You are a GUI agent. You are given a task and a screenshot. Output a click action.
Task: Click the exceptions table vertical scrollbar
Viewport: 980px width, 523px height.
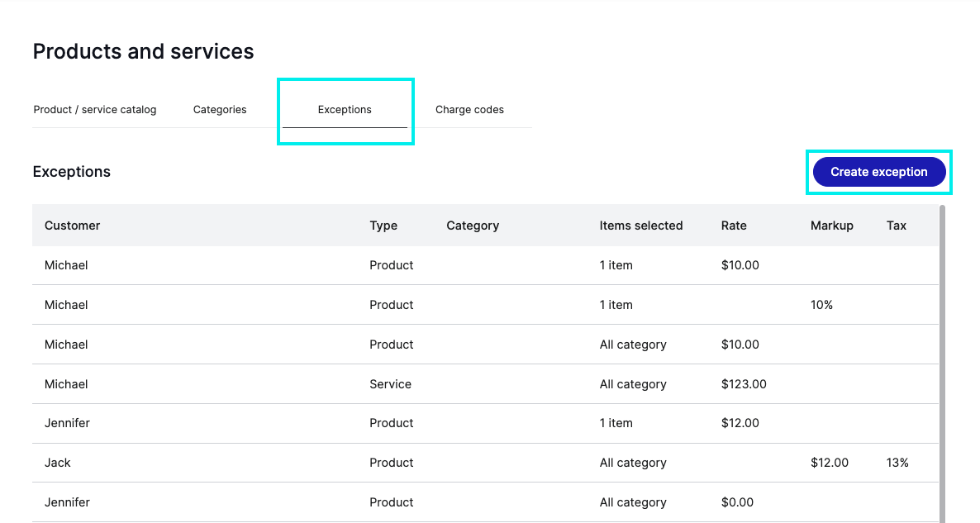(942, 364)
